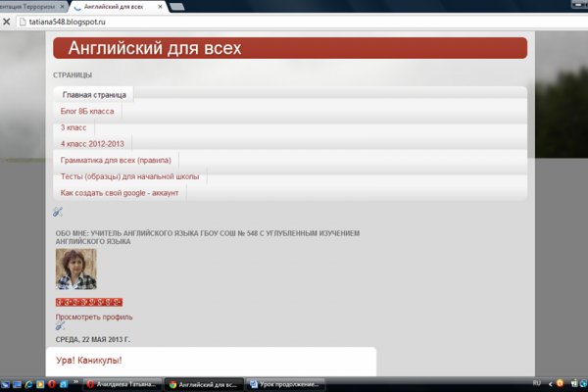Open Грамматика для всех (правила) page
This screenshot has width=588, height=392.
click(116, 161)
